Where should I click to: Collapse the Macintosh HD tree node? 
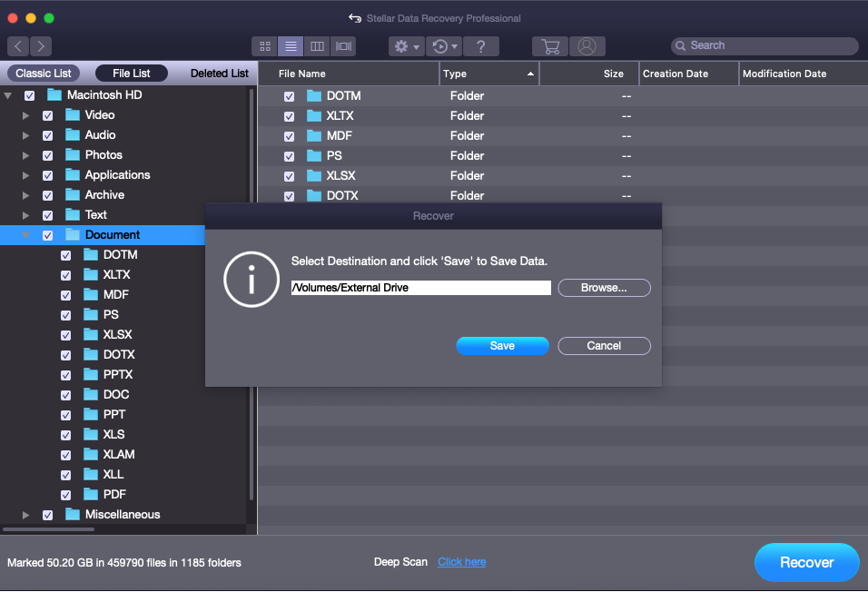coord(8,96)
